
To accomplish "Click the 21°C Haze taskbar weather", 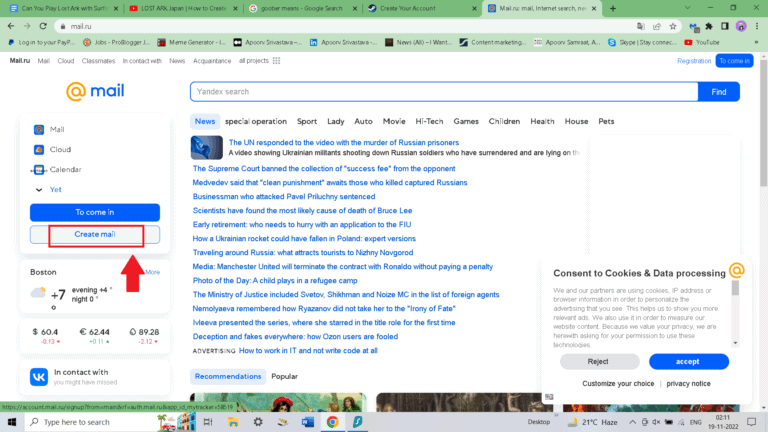I will (593, 422).
